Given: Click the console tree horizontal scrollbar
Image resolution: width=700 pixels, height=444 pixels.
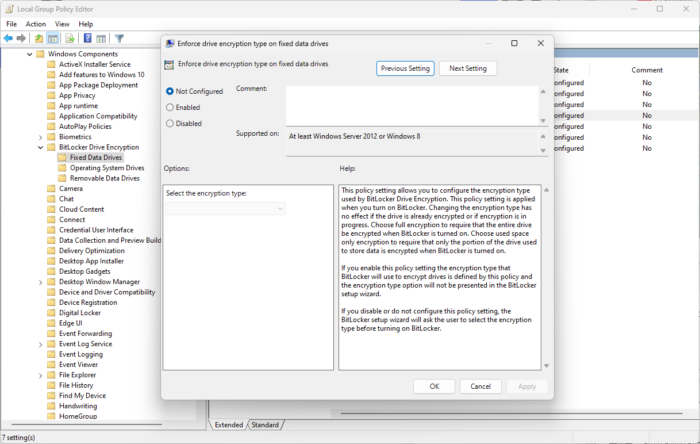Looking at the screenshot, I should (x=87, y=424).
